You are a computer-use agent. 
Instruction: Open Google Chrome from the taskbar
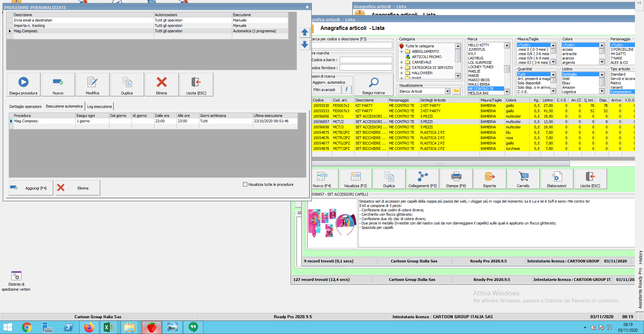pos(27,327)
